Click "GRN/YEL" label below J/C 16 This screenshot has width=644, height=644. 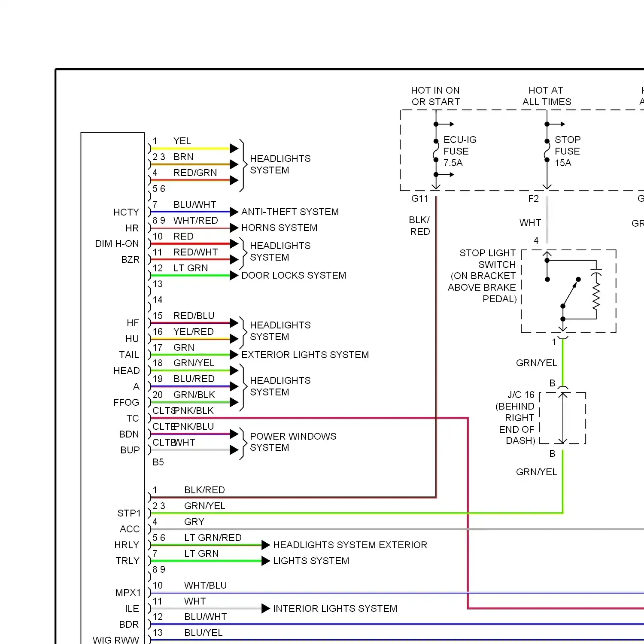[x=536, y=472]
